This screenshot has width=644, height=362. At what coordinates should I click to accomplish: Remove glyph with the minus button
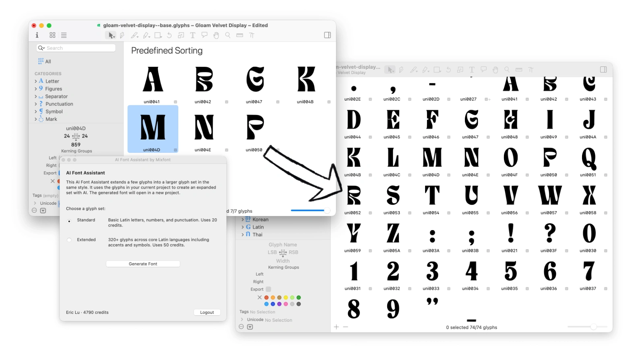(x=345, y=327)
